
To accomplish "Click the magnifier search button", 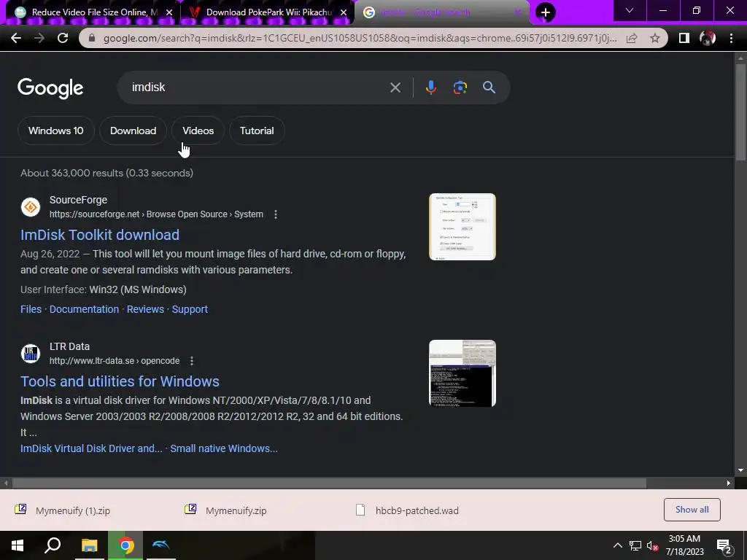I will click(489, 87).
